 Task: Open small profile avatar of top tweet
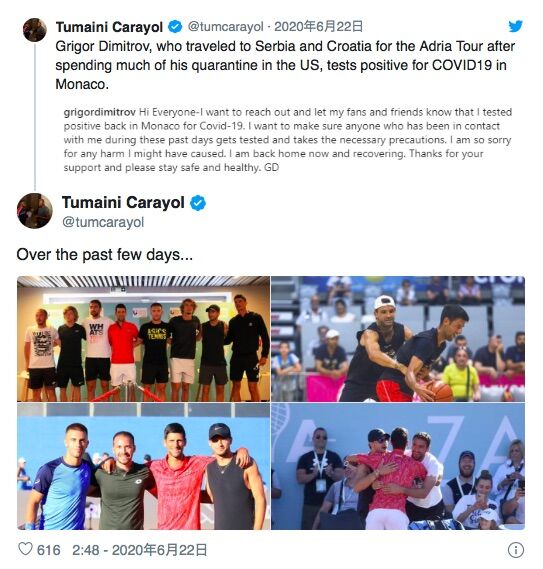tap(35, 30)
